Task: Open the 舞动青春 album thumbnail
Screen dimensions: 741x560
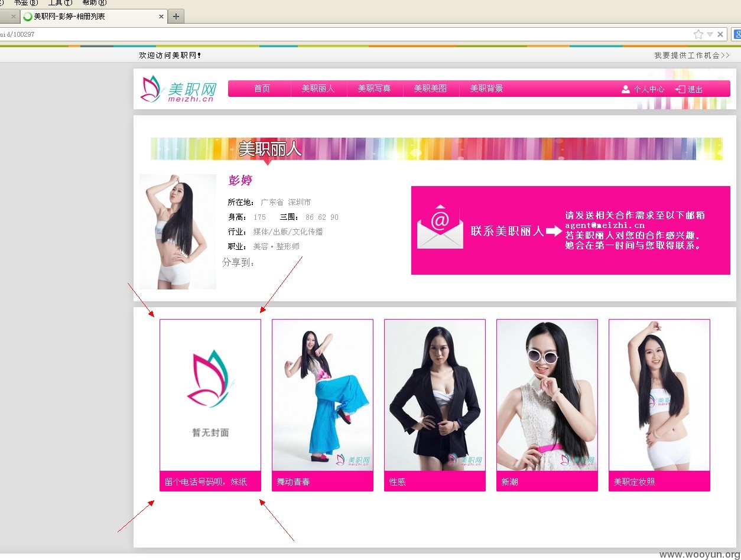Action: [x=323, y=395]
